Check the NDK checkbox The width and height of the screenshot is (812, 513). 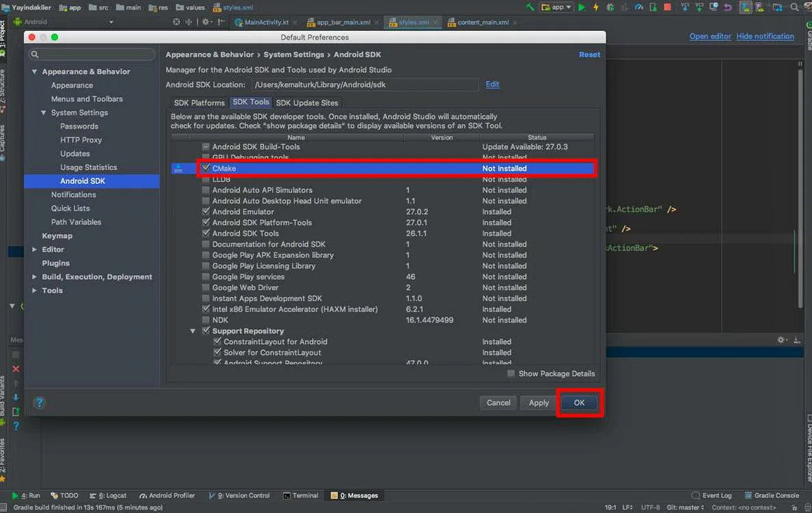(206, 320)
